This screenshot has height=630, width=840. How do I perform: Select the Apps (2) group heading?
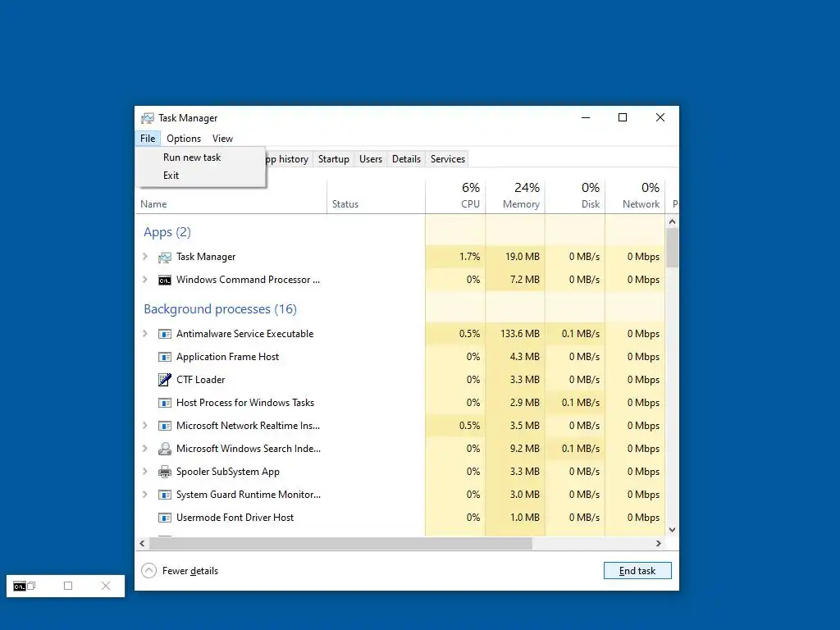point(167,232)
